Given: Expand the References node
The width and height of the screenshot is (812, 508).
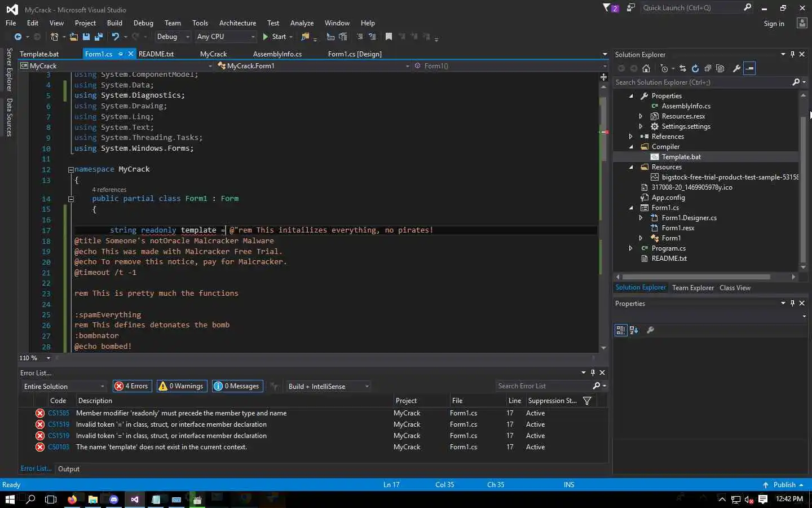Looking at the screenshot, I should [631, 137].
